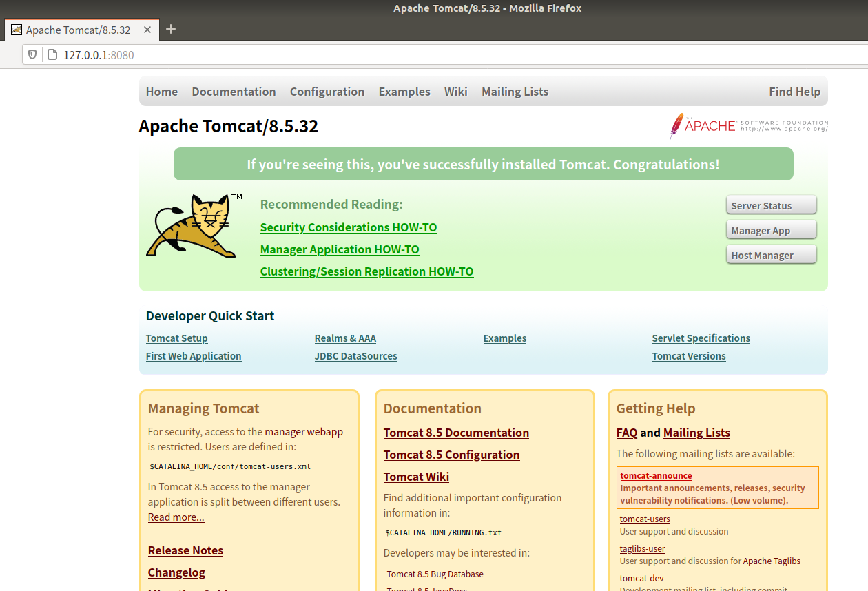The image size is (868, 591).
Task: Open the tomcat-dev mailing list link
Action: [x=642, y=579]
